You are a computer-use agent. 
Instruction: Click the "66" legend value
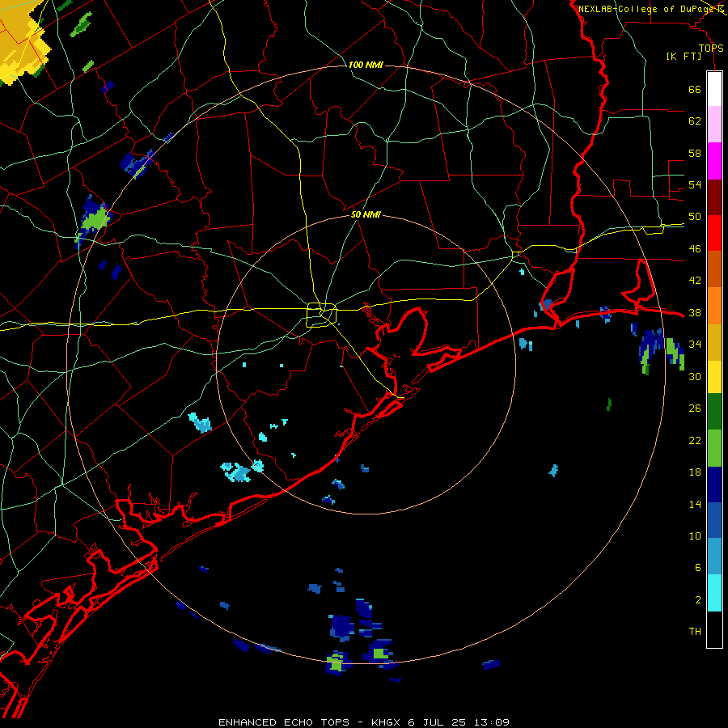[x=695, y=89]
